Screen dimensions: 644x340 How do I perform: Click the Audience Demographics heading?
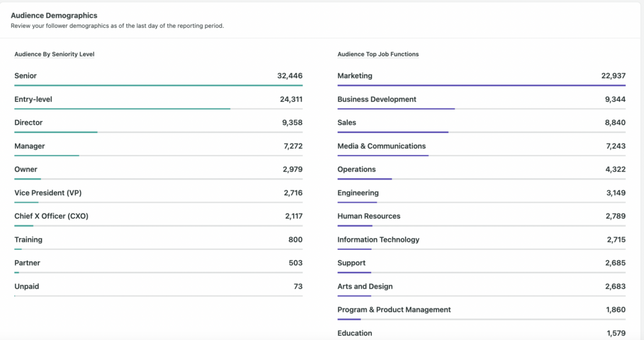coord(54,15)
